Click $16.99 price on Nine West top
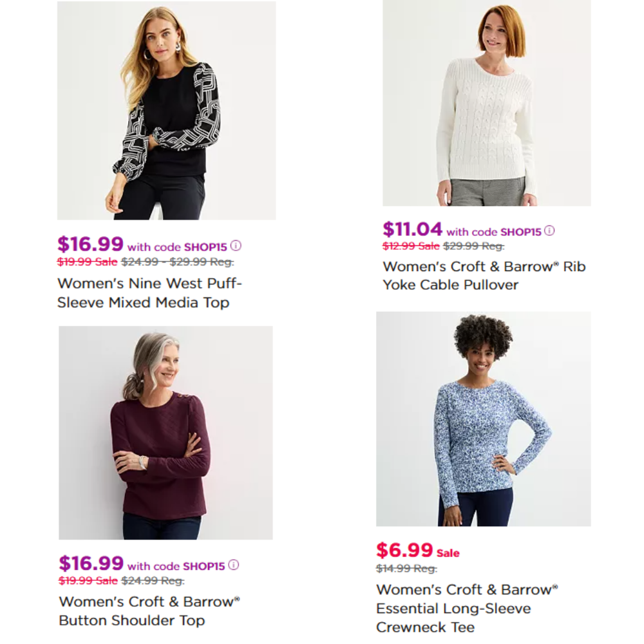This screenshot has width=644, height=644. (90, 244)
